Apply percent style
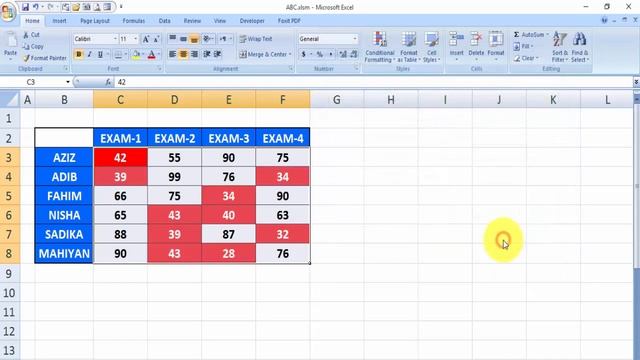 (320, 54)
